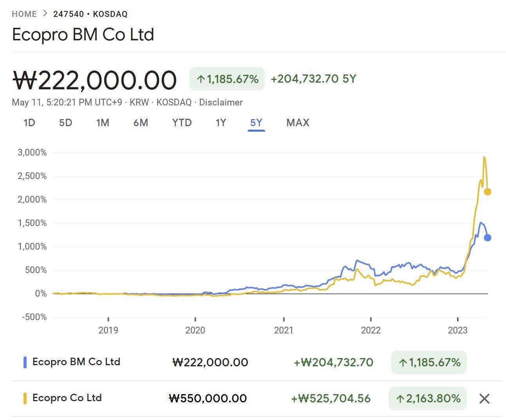Viewport: 506px width, 420px height.
Task: Show the 1Y chart range
Action: (x=221, y=123)
